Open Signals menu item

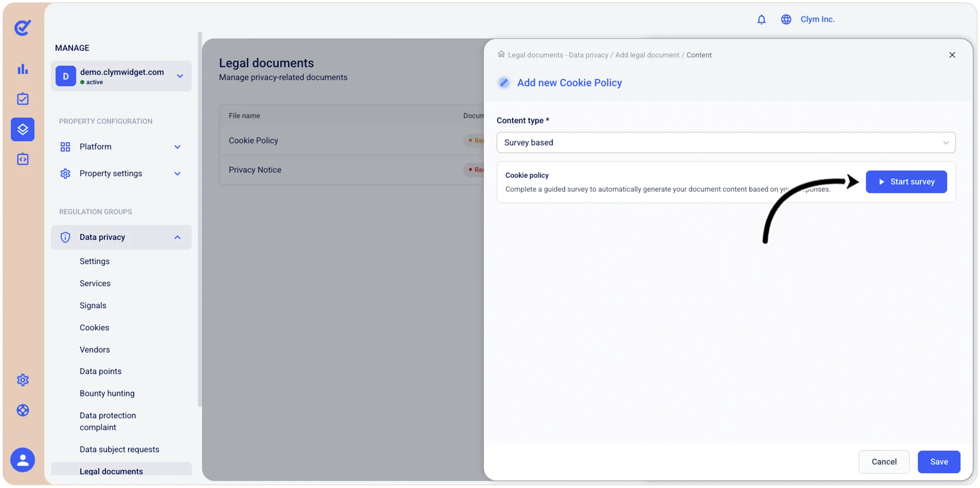pos(93,305)
